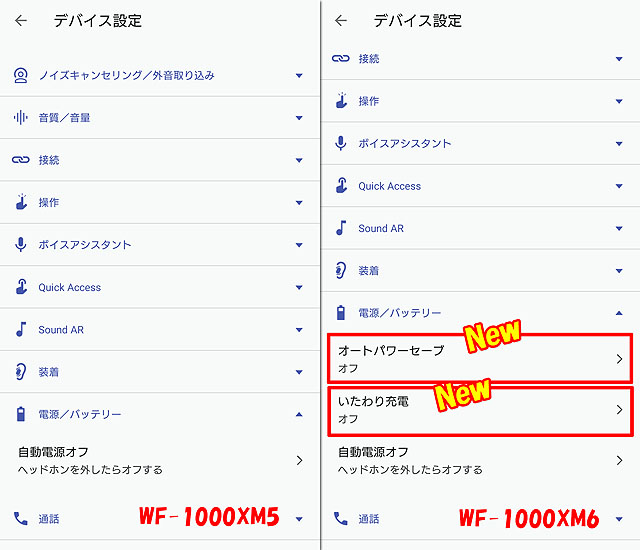640x550 pixels.
Task: Click left panel microphone voice assistant icon
Action: click(21, 245)
